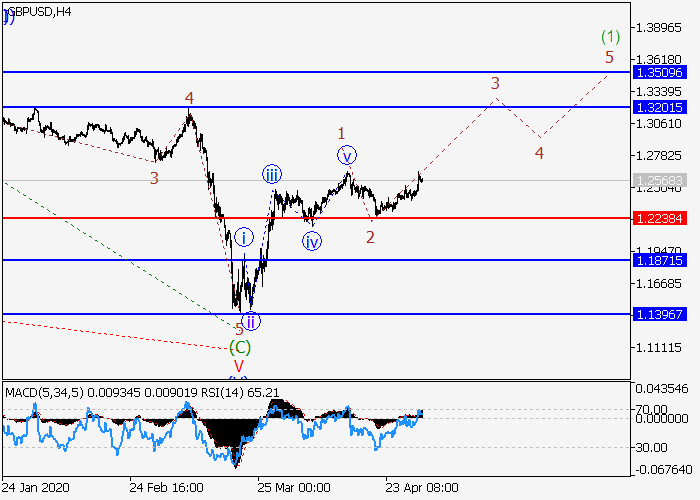700x500 pixels.
Task: Click the gray 1.25683 current price tag
Action: click(x=658, y=181)
